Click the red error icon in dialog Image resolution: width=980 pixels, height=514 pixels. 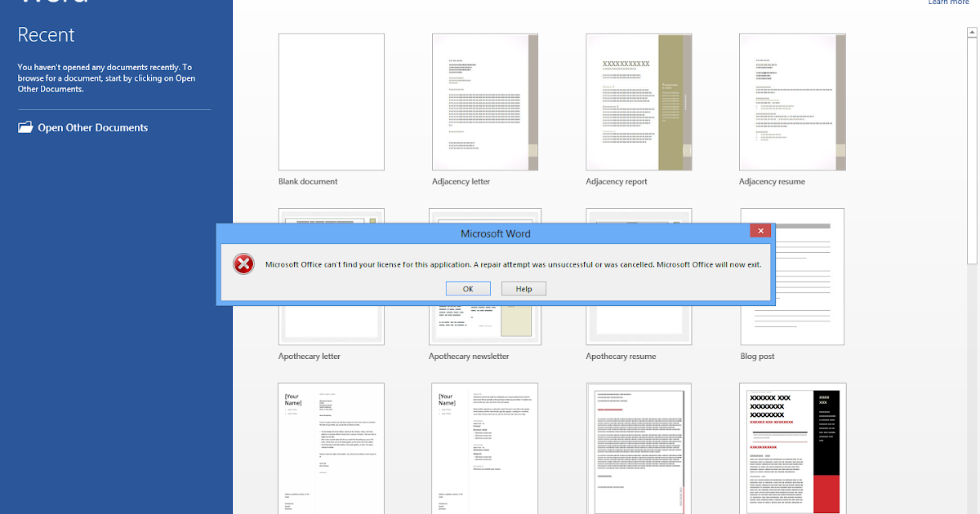[243, 264]
